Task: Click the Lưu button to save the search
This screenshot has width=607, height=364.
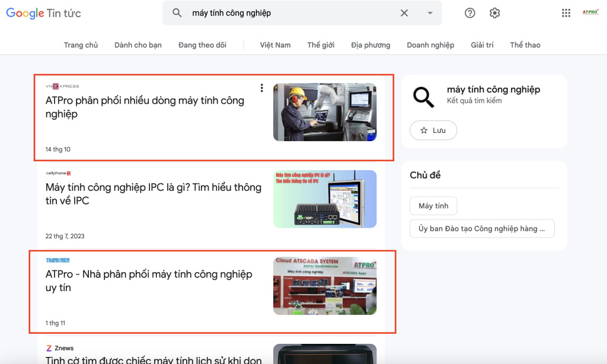Action: point(433,130)
